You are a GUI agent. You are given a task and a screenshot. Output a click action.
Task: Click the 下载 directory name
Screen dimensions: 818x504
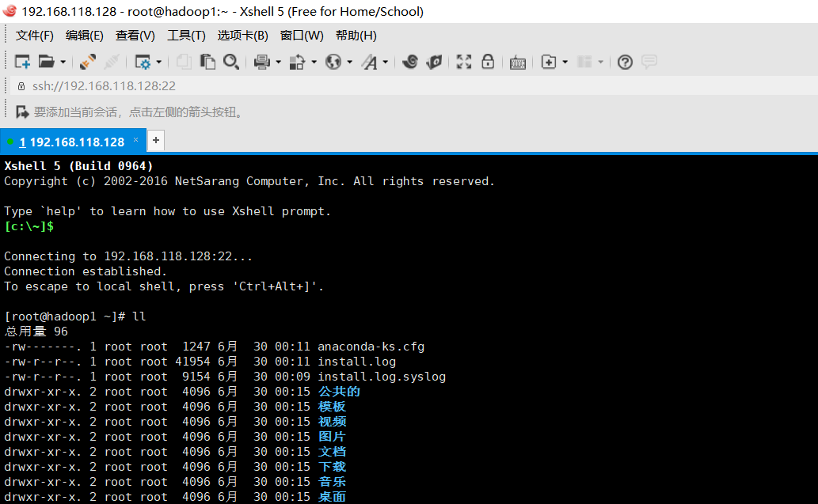click(332, 467)
